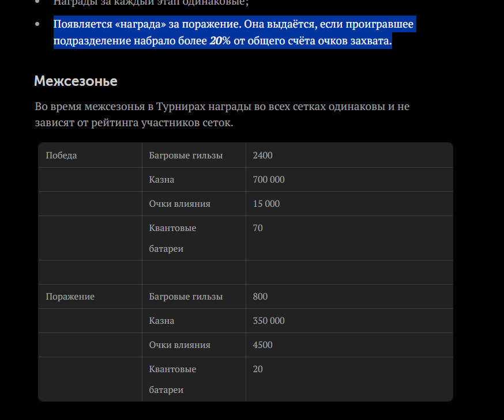504x420 pixels.
Task: Click the "2400" value cell
Action: pos(262,156)
